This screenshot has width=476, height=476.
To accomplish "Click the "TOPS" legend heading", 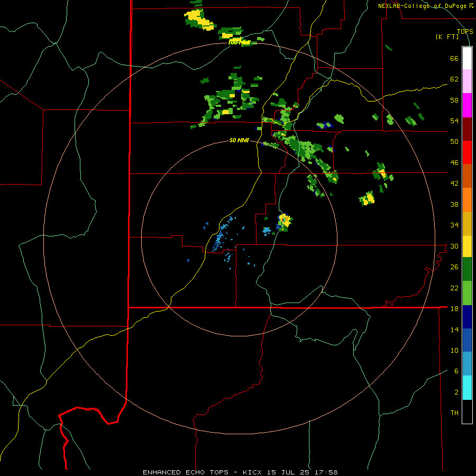I will pyautogui.click(x=465, y=31).
